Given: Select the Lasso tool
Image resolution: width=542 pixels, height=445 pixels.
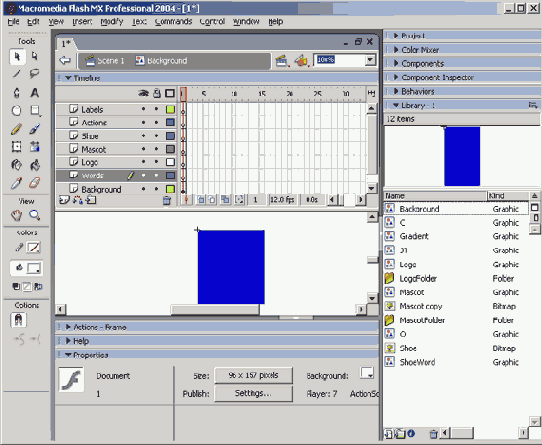Looking at the screenshot, I should click(34, 73).
